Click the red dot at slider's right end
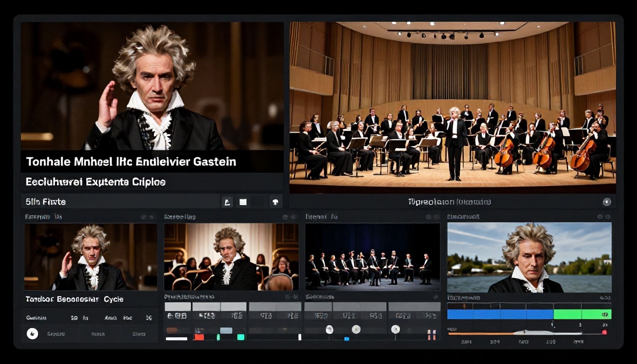 tap(604, 332)
